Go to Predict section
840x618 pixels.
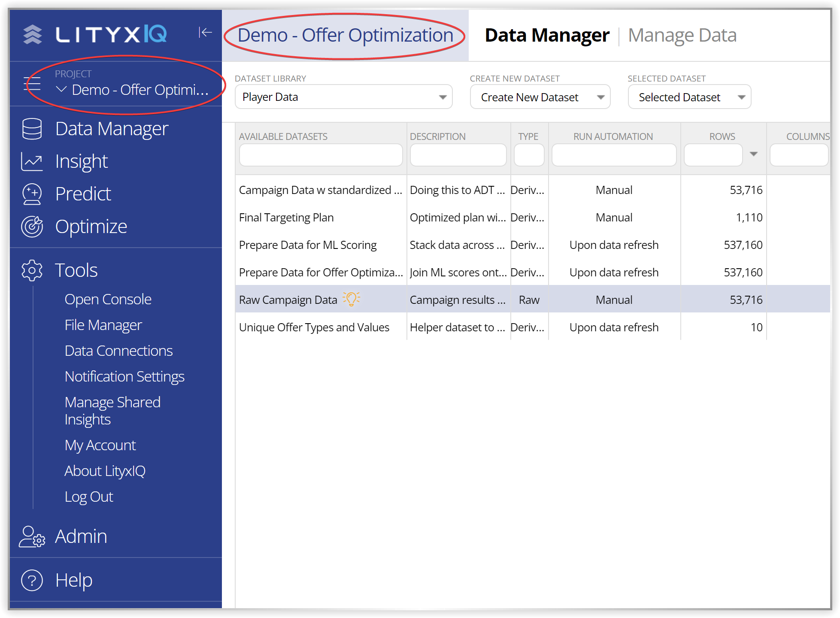pyautogui.click(x=83, y=194)
